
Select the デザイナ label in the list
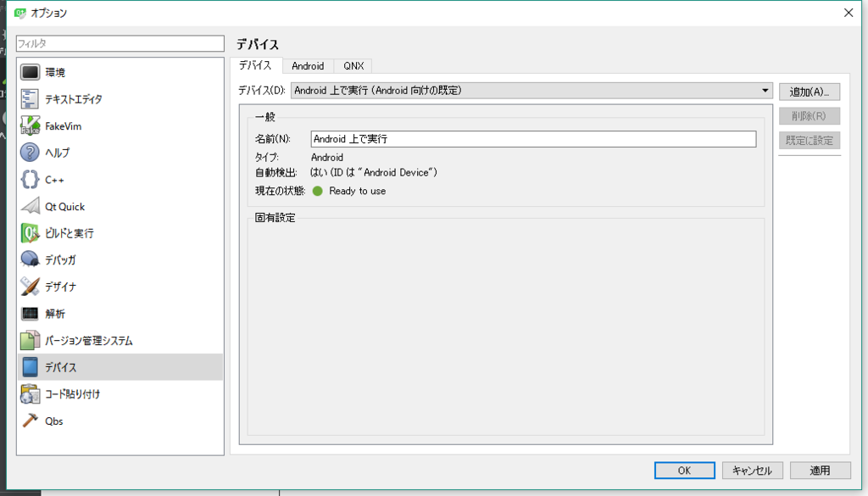[x=61, y=287]
